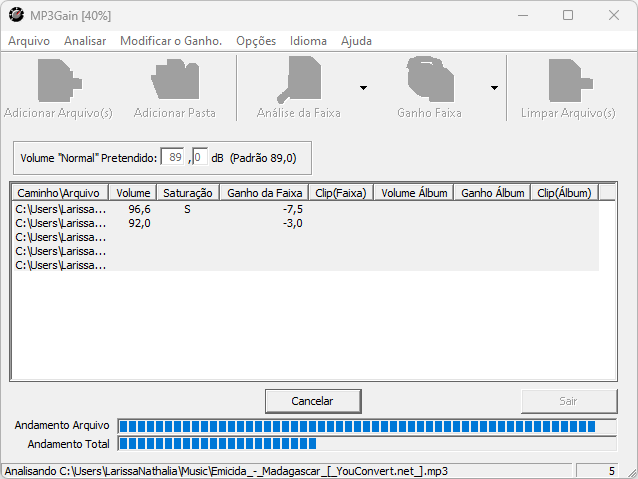This screenshot has width=638, height=479.
Task: Sort by the Ganho da Faixa column header
Action: coord(264,192)
